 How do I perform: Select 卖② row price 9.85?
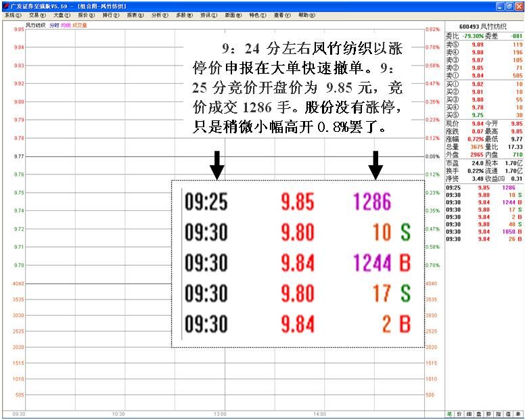coord(478,68)
